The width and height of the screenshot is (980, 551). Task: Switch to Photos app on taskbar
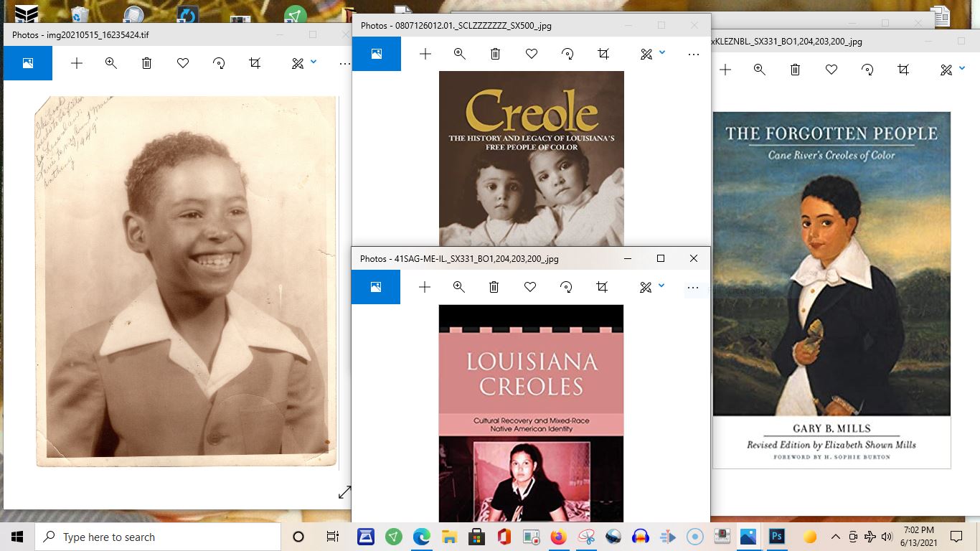click(748, 537)
